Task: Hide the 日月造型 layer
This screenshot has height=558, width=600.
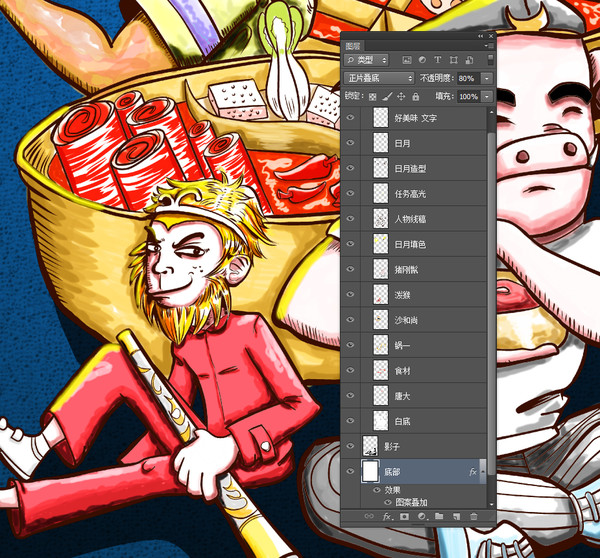Action: point(350,168)
